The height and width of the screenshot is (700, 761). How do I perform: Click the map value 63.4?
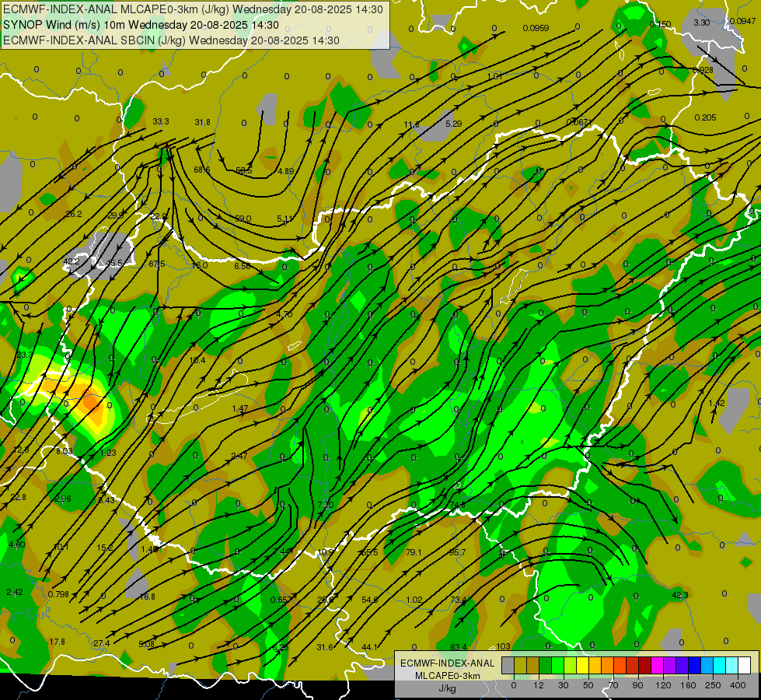(x=459, y=646)
